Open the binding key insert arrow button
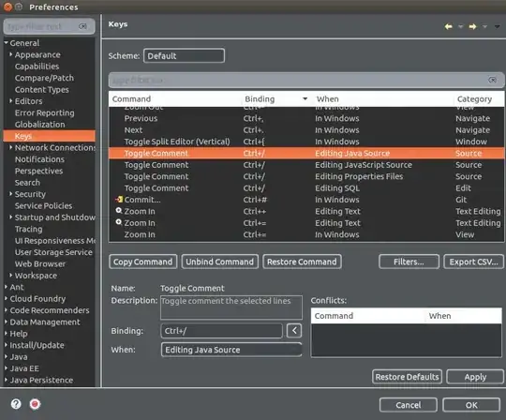The image size is (506, 420). point(294,331)
